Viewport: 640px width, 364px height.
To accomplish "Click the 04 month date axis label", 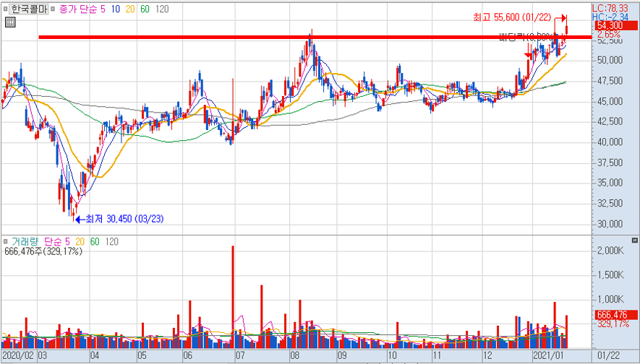I will coord(95,355).
